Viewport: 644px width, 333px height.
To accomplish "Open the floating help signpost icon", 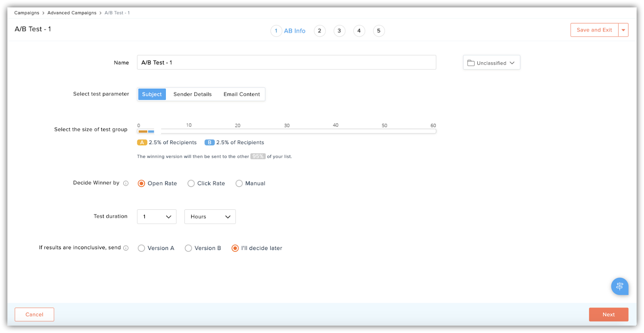I will pos(619,286).
